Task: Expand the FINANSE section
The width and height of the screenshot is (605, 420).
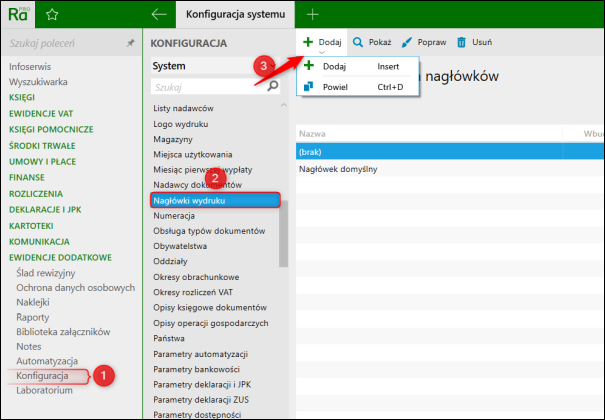Action: click(x=27, y=177)
